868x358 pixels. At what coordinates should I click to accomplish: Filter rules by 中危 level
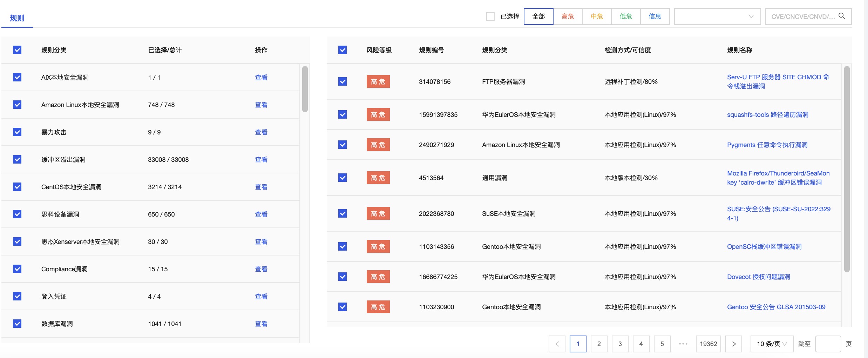pos(596,16)
